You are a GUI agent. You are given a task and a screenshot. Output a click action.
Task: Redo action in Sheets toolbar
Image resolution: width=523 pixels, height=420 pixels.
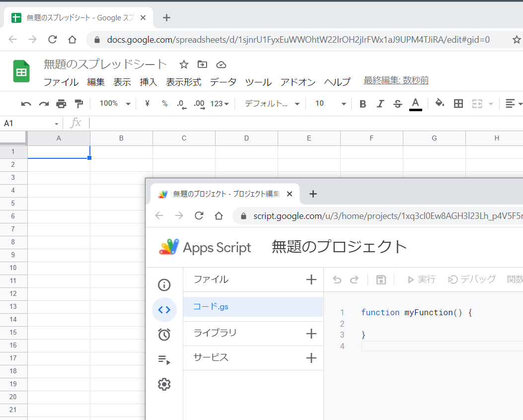click(44, 104)
